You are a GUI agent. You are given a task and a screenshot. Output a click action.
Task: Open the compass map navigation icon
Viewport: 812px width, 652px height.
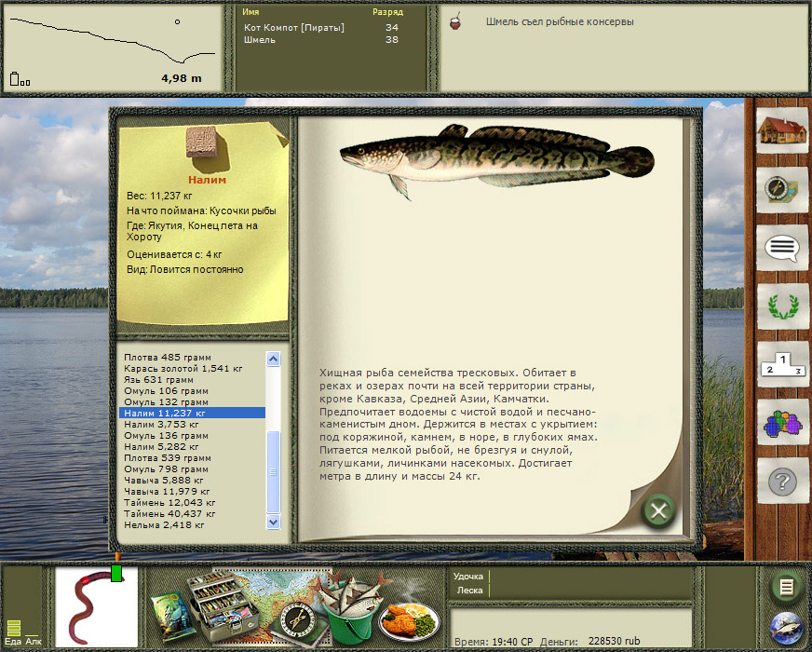pyautogui.click(x=780, y=189)
